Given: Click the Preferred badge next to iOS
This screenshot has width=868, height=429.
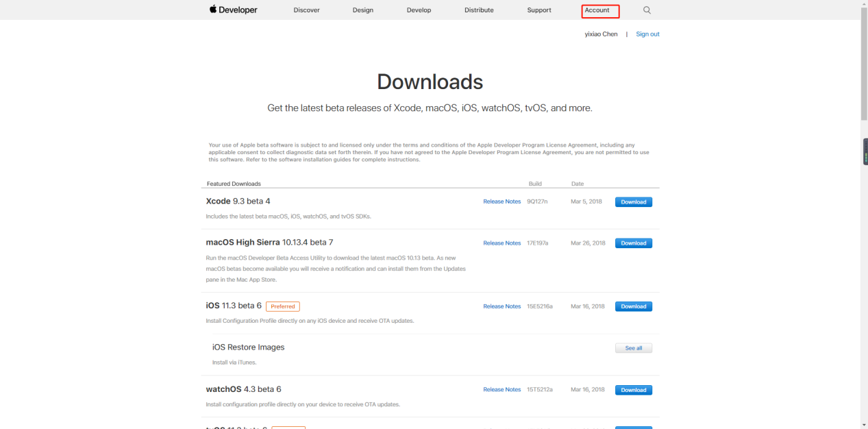Looking at the screenshot, I should click(282, 306).
